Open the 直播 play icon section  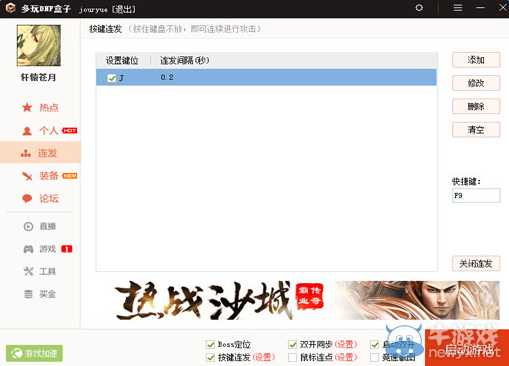click(28, 226)
